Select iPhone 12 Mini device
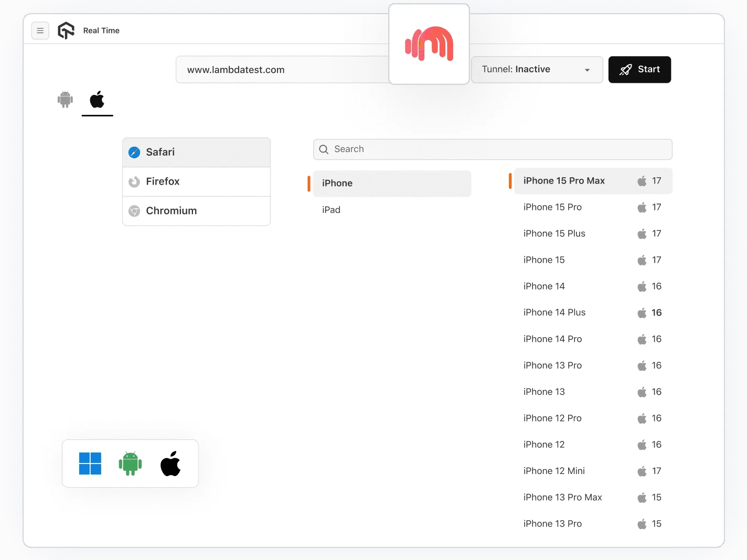Image resolution: width=747 pixels, height=560 pixels. (x=554, y=470)
